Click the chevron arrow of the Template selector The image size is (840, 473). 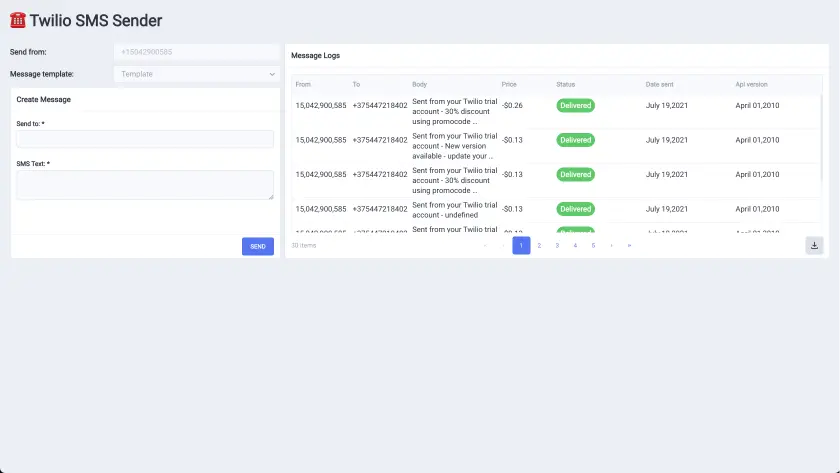[x=272, y=74]
